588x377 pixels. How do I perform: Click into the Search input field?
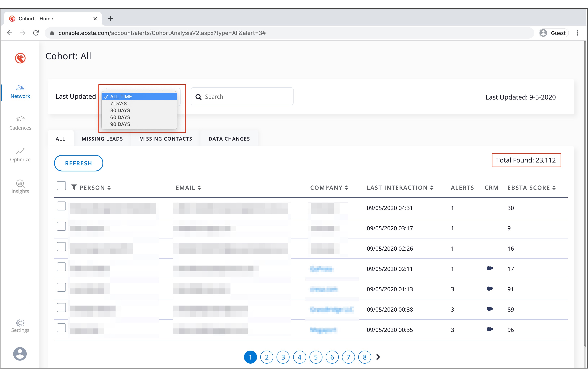[x=245, y=97]
